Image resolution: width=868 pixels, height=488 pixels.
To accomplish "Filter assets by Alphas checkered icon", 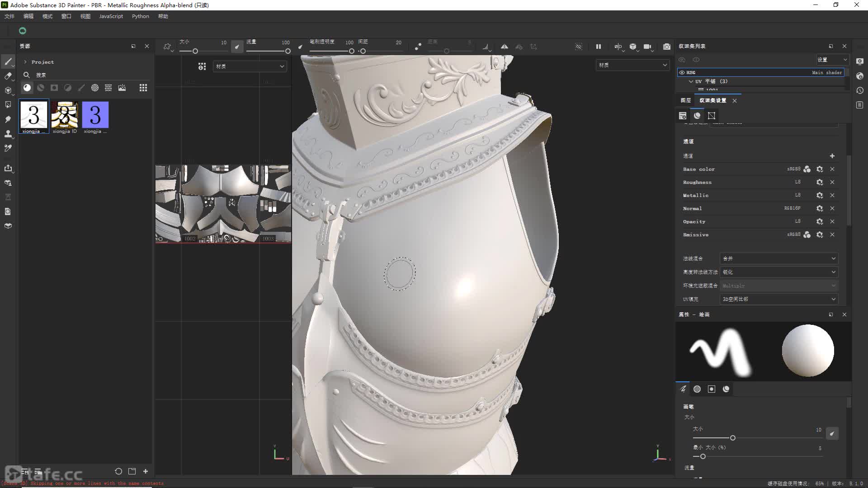I will [95, 88].
